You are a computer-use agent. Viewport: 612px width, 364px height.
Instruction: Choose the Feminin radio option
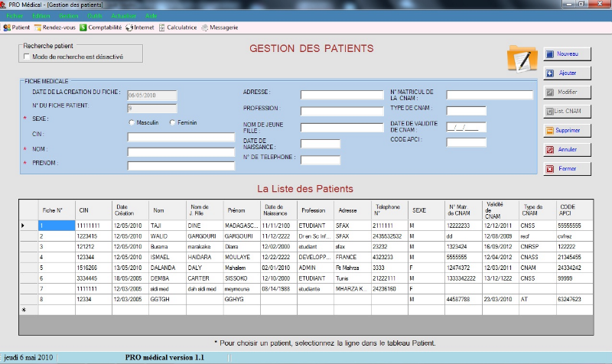(x=173, y=122)
